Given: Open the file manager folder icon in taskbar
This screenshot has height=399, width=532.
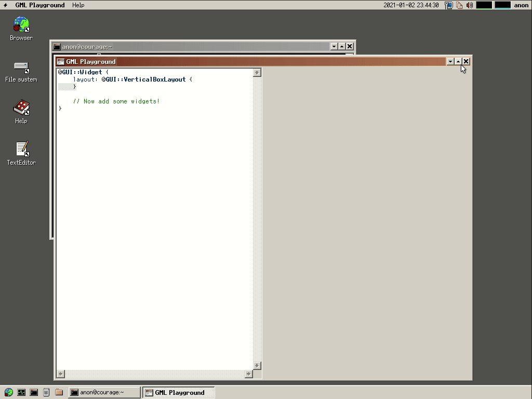Looking at the screenshot, I should tap(58, 392).
